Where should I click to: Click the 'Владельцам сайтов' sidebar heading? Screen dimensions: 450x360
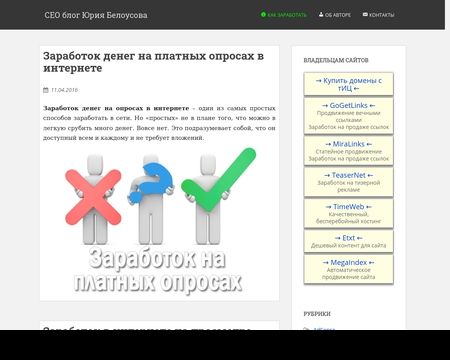[x=336, y=60]
